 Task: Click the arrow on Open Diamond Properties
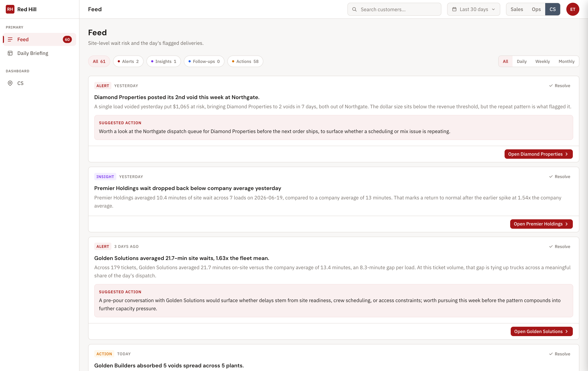(x=567, y=154)
